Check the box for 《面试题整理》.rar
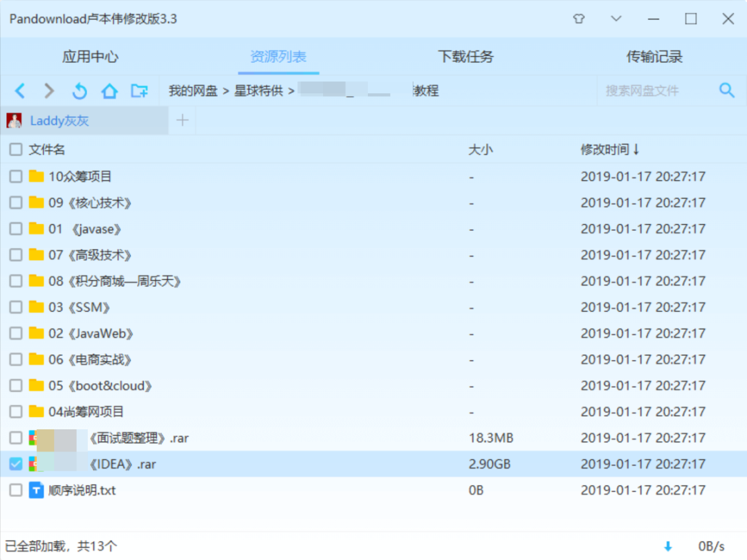747x560 pixels. [16, 438]
